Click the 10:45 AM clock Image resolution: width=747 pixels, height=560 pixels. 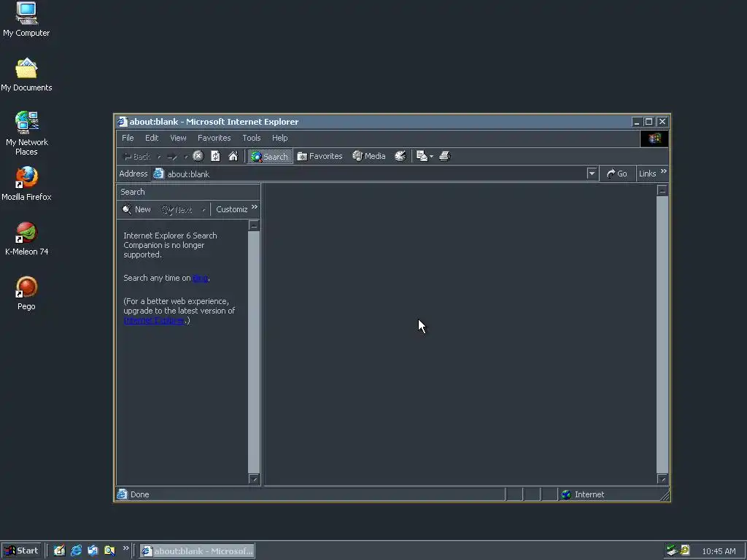tap(719, 551)
